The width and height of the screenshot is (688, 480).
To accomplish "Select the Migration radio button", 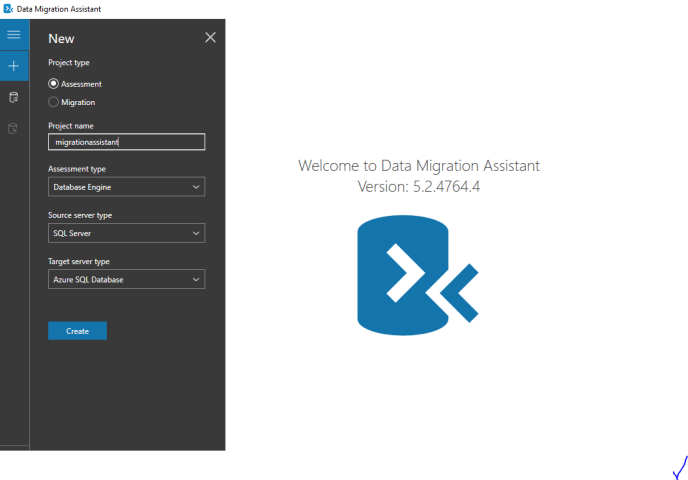I will click(53, 102).
